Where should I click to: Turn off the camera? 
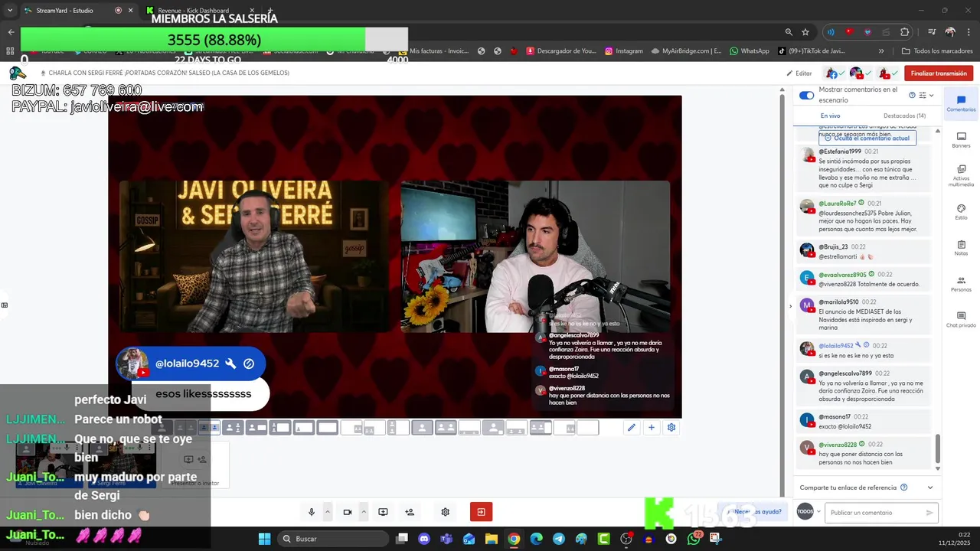point(348,512)
